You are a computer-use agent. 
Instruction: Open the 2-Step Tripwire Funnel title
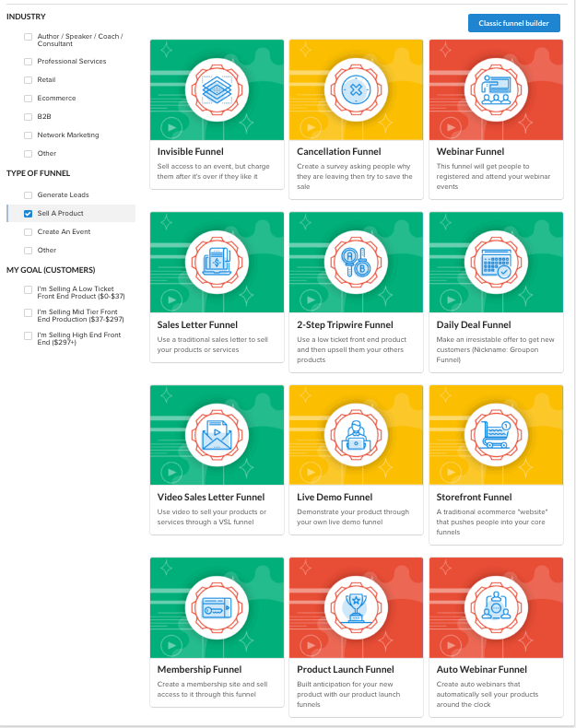(x=345, y=325)
